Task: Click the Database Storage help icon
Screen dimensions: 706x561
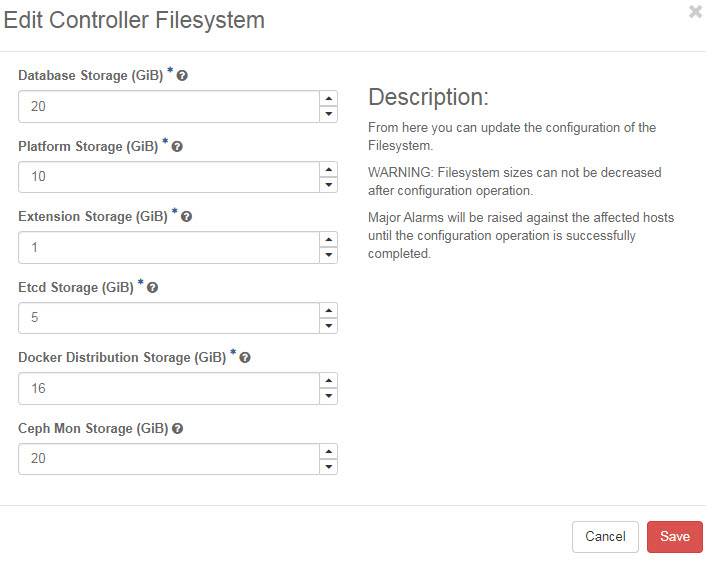Action: 183,76
